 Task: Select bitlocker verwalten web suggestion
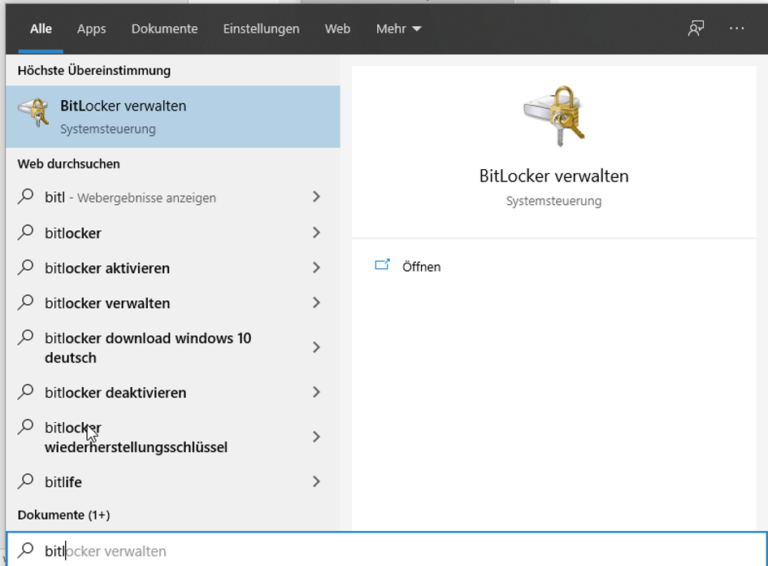coord(108,303)
